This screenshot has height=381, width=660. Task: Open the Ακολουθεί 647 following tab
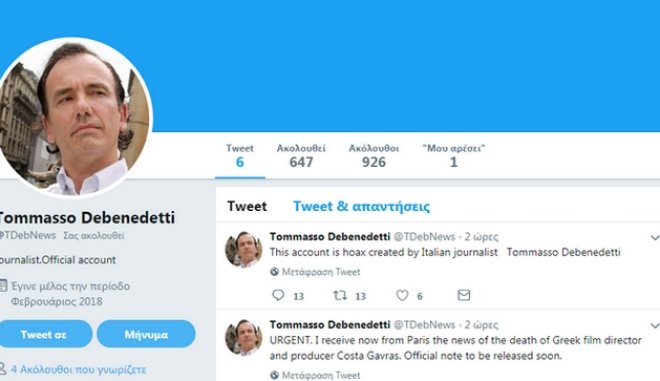tap(301, 156)
